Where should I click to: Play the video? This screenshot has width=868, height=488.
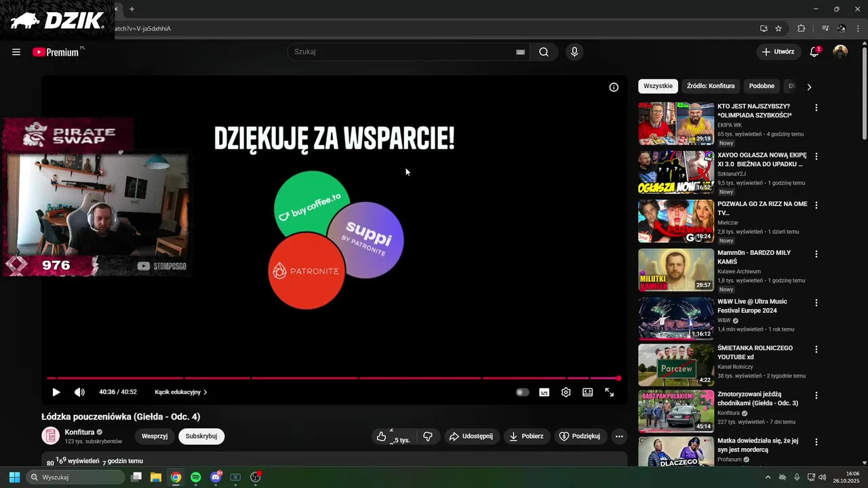[x=56, y=392]
